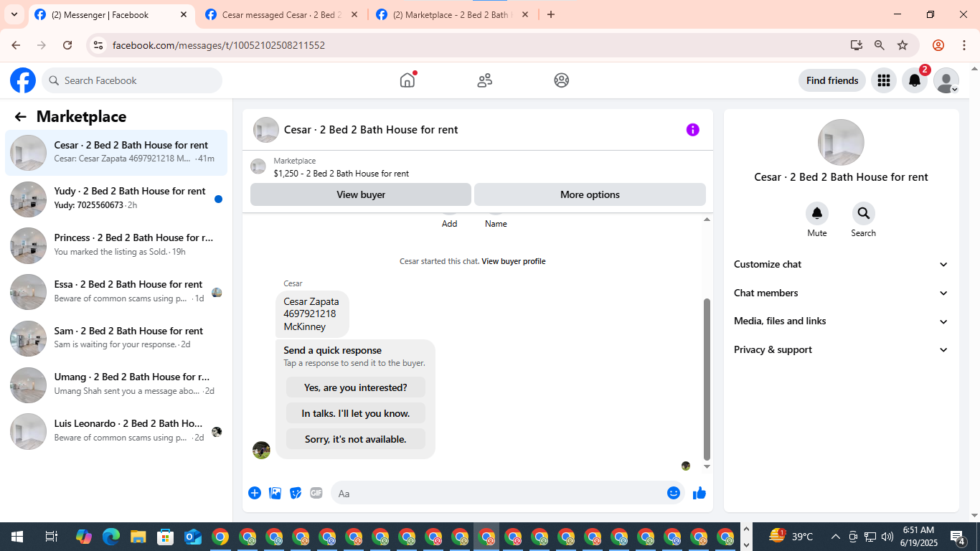The width and height of the screenshot is (980, 551).
Task: Click the chat message scrollbar thumb
Action: (707, 380)
